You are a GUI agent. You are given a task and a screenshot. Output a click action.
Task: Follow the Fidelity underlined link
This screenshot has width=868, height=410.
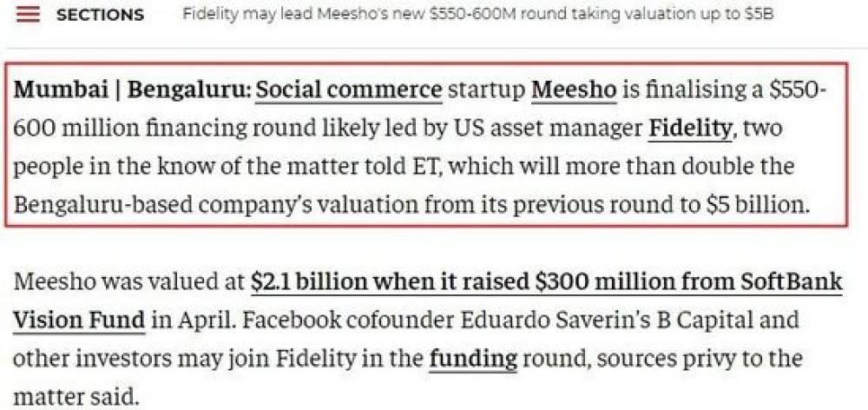pyautogui.click(x=690, y=129)
